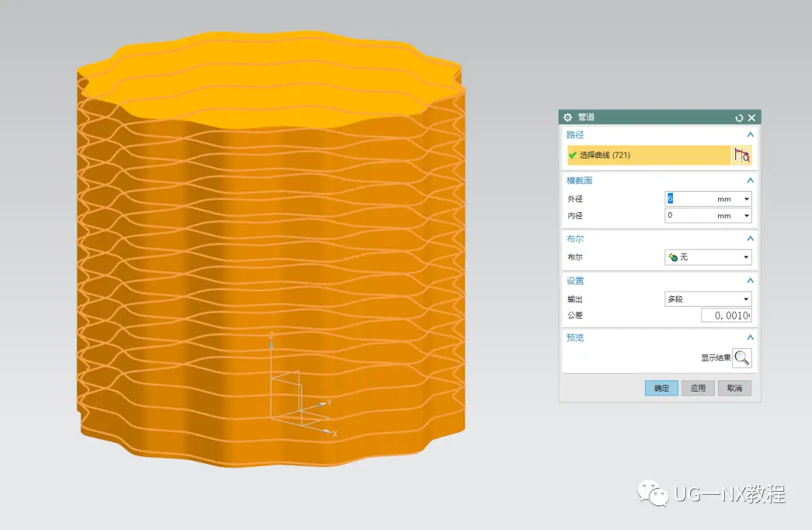
Task: Open the 布尔 type dropdown showing 无
Action: (708, 257)
